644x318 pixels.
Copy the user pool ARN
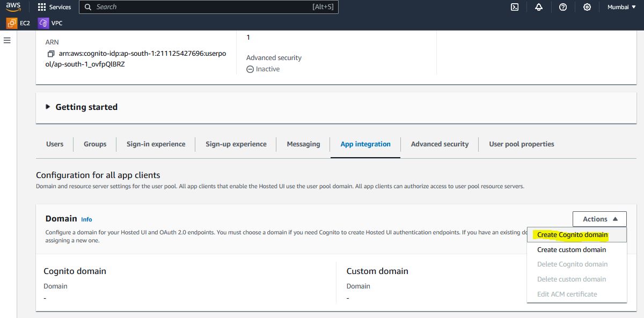[x=51, y=54]
